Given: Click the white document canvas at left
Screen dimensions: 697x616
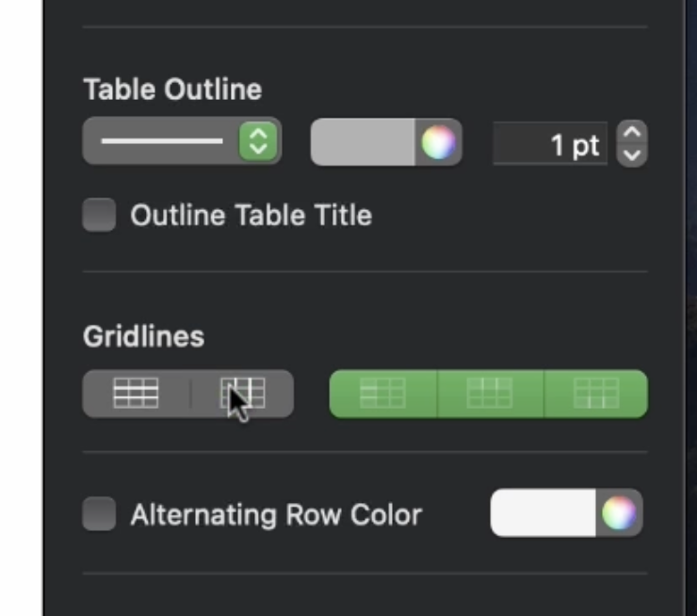Looking at the screenshot, I should point(21,308).
